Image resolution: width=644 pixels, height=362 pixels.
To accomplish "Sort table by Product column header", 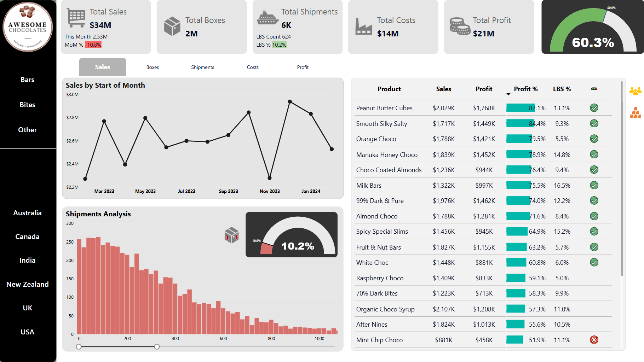I will [x=389, y=89].
